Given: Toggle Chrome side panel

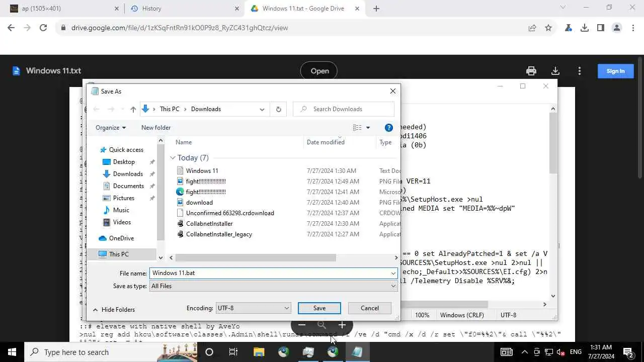Looking at the screenshot, I should point(601,28).
